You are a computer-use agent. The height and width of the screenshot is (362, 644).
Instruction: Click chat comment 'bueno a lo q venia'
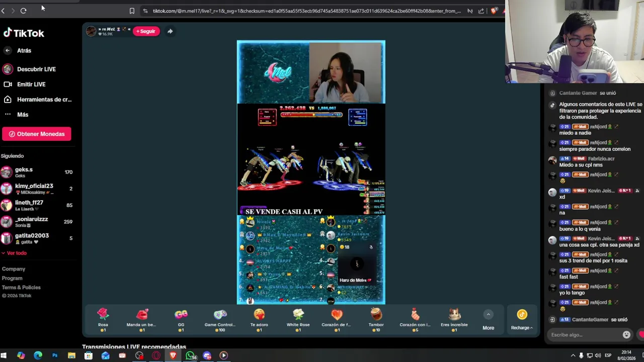[579, 229]
